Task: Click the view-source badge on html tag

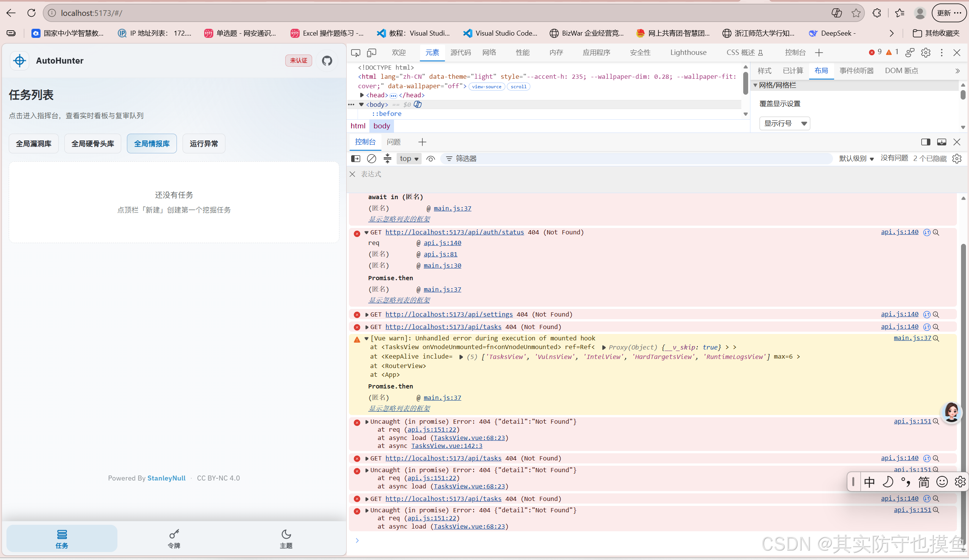Action: pos(486,86)
